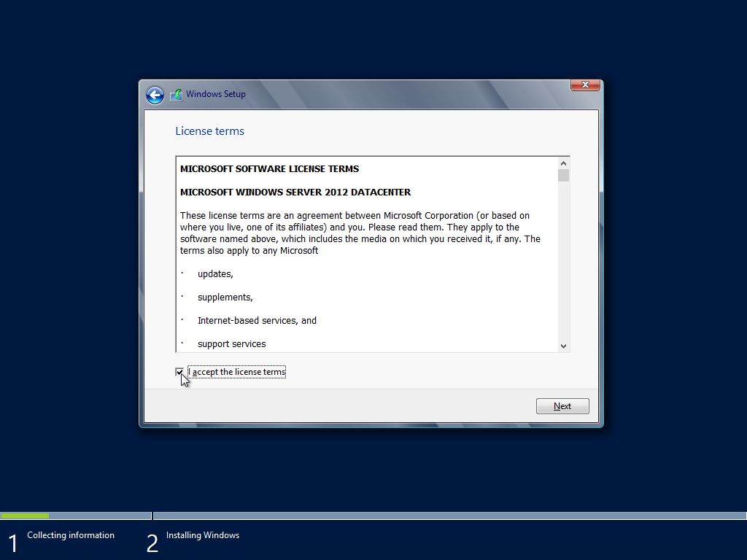This screenshot has height=560, width=747.
Task: Click 'Internet-based services, and' bullet line
Action: pyautogui.click(x=258, y=321)
